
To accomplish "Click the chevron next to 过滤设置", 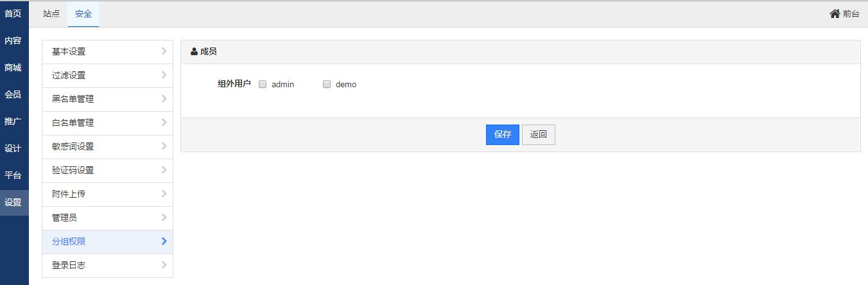I will click(x=164, y=75).
